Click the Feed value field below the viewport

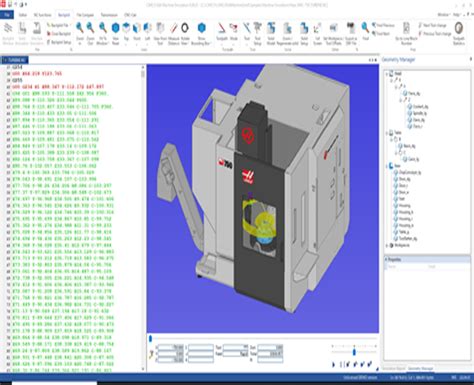pyautogui.click(x=236, y=353)
